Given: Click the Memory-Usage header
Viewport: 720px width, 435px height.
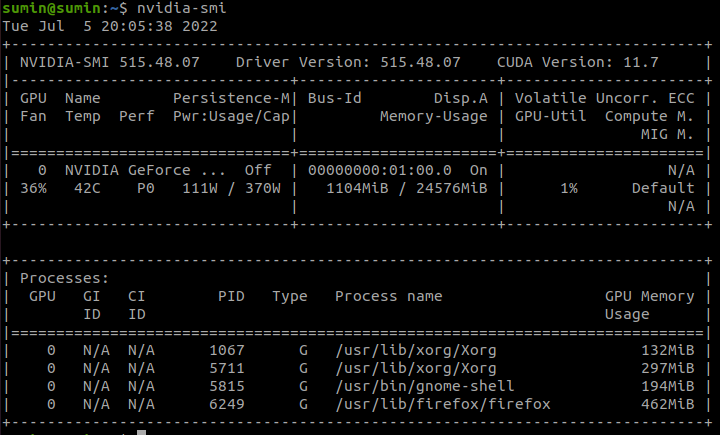Looking at the screenshot, I should (x=433, y=116).
